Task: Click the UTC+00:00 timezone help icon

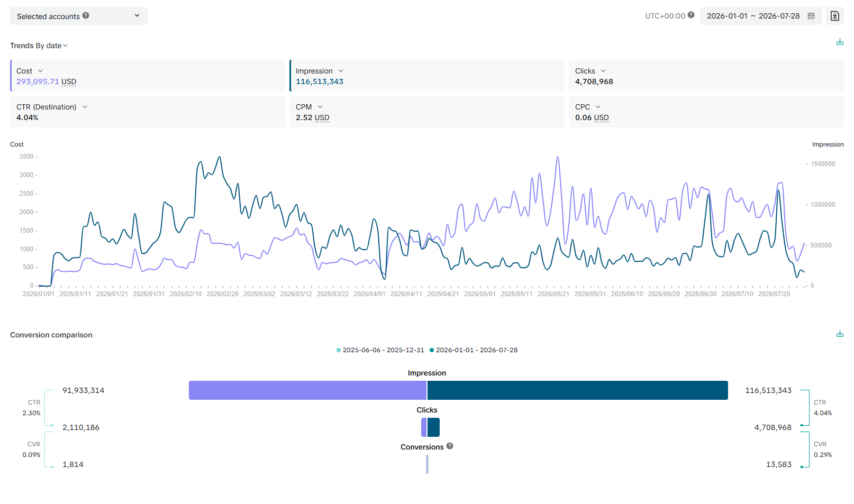Action: click(691, 15)
